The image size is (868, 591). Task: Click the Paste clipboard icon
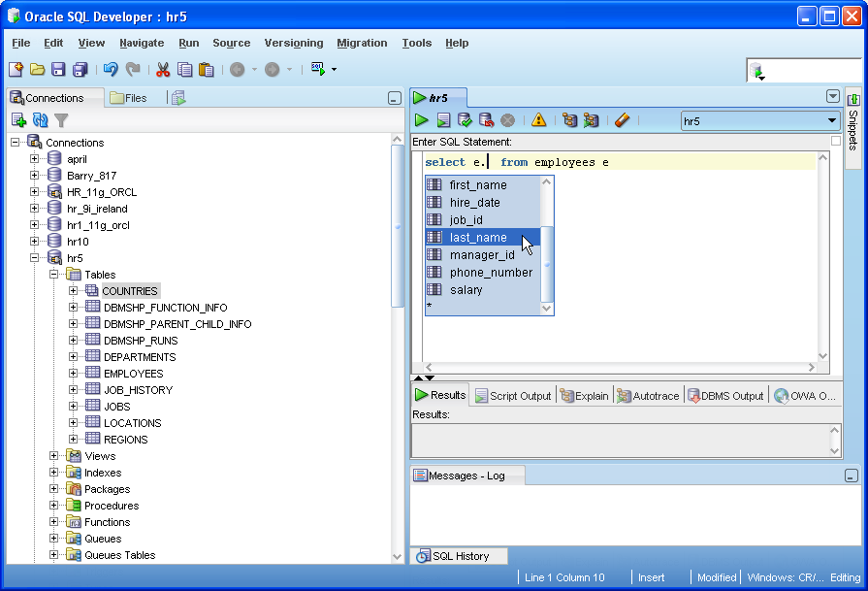coord(206,69)
